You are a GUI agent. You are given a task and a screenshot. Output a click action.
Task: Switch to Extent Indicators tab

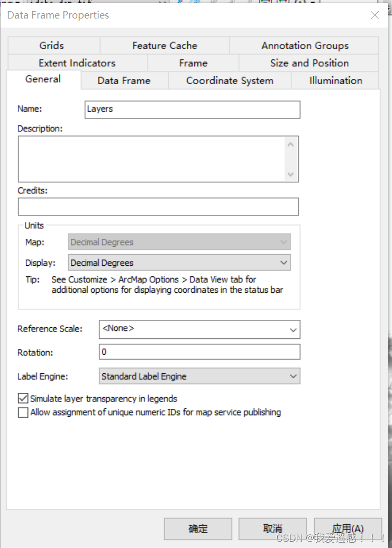click(x=77, y=63)
